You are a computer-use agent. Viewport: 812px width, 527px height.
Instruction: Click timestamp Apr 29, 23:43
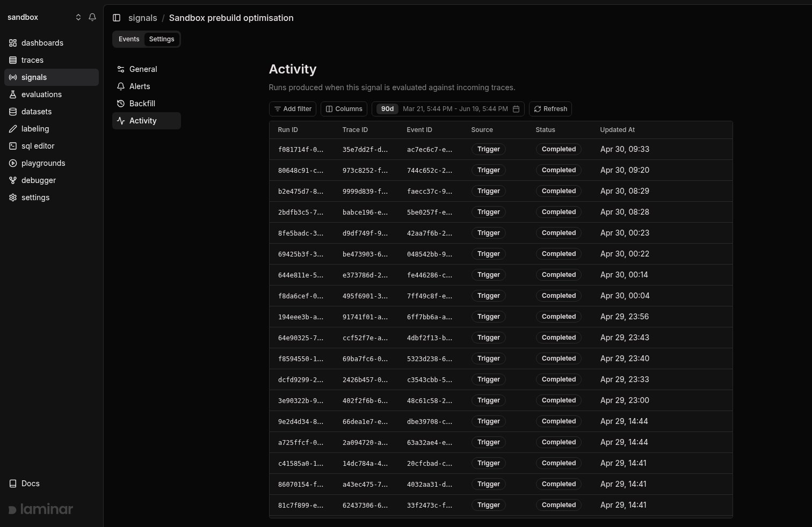click(625, 338)
